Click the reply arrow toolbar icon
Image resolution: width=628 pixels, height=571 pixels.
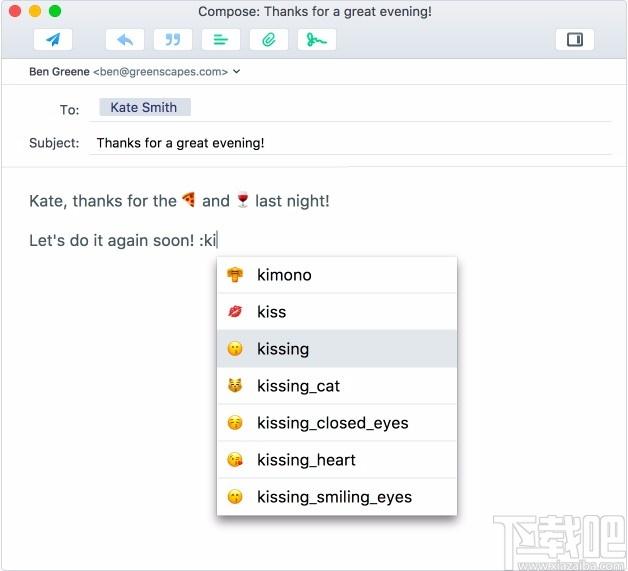point(125,40)
